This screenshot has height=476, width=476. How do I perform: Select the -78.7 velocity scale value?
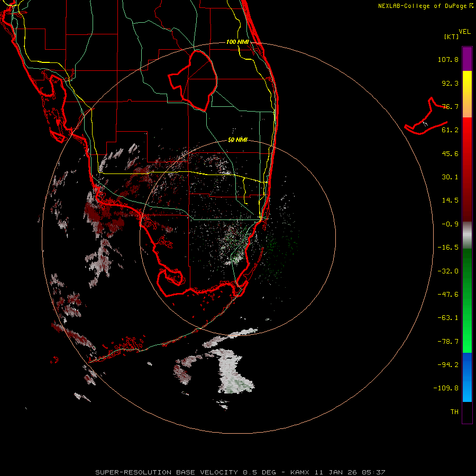(448, 342)
